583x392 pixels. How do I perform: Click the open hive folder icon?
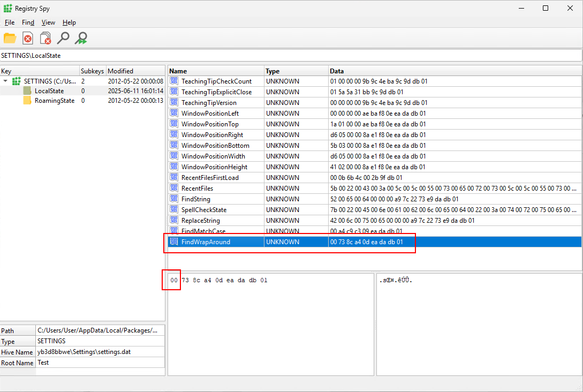click(x=10, y=38)
